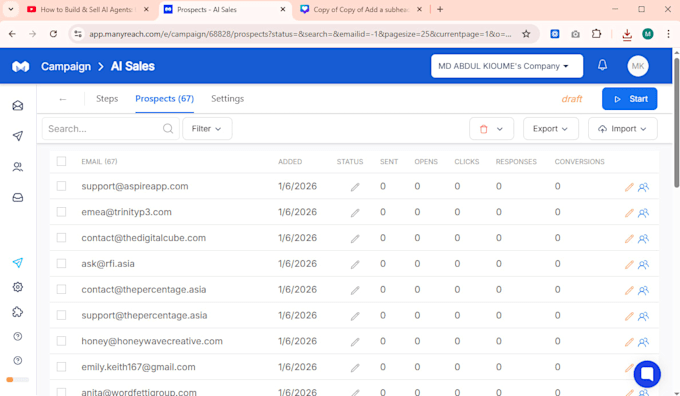Switch to the Steps tab

[107, 99]
